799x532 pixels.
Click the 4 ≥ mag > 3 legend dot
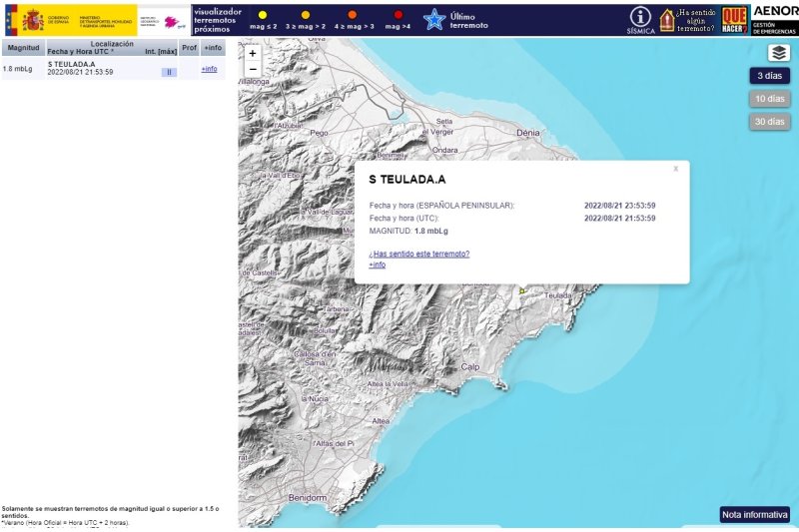(x=353, y=15)
